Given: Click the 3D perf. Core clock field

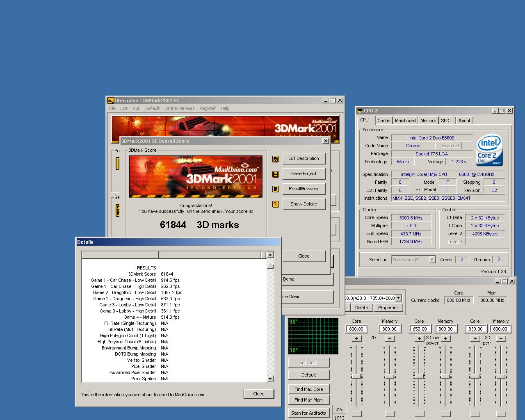Looking at the screenshot, I should (475, 329).
